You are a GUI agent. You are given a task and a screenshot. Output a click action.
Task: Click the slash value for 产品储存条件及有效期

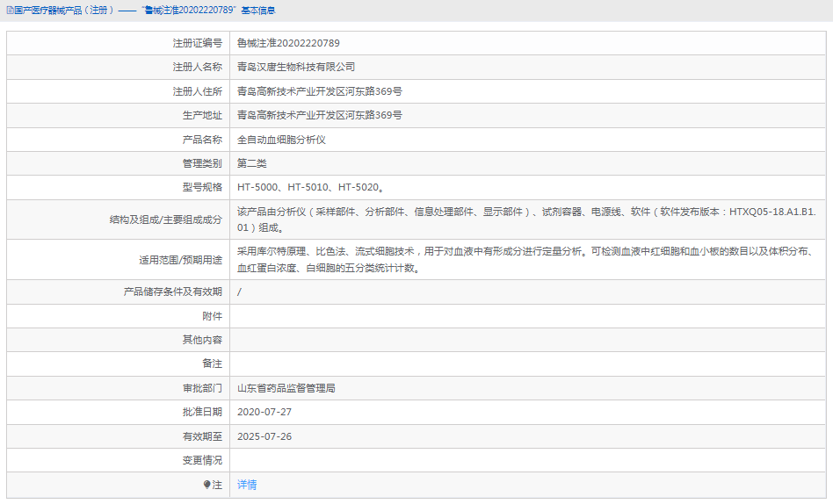coord(239,292)
